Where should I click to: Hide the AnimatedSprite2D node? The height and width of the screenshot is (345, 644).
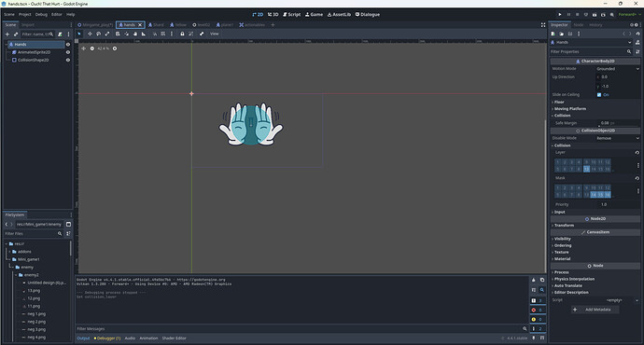(68, 52)
